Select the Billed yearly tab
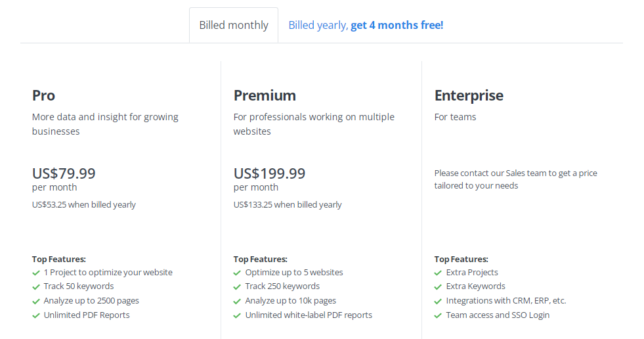Screen dimensions: 644x339 point(366,26)
